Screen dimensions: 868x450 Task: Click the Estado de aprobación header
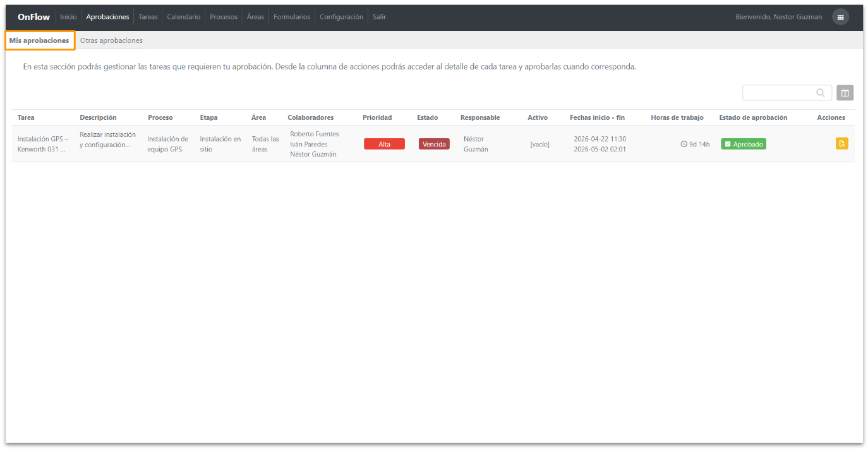point(753,117)
